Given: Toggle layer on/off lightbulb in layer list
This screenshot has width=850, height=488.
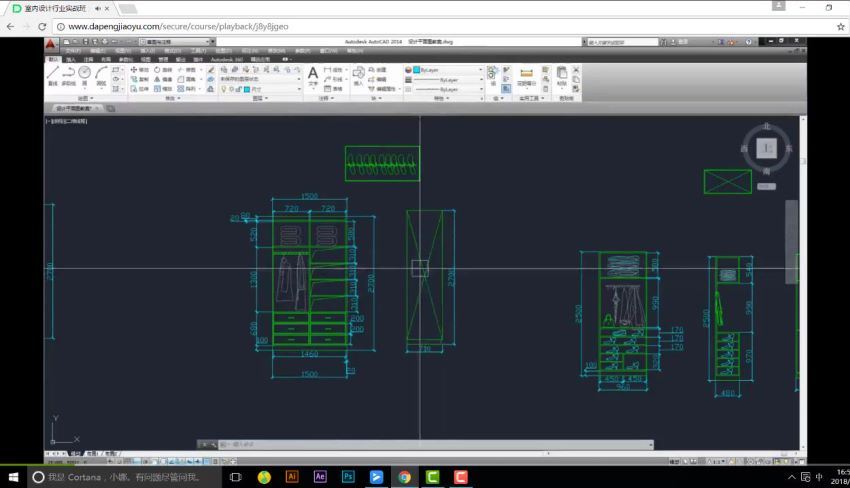Looking at the screenshot, I should click(x=223, y=89).
